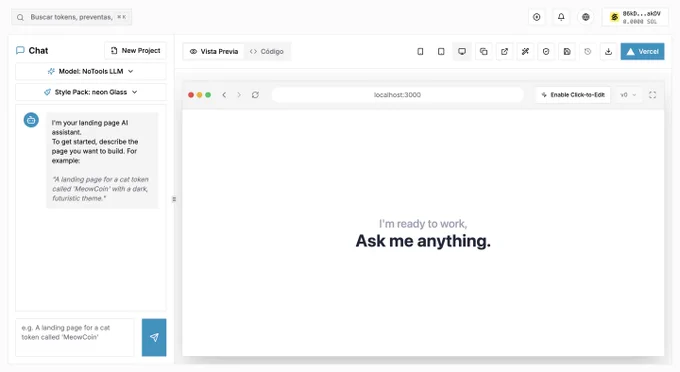The height and width of the screenshot is (372, 680).
Task: Click the magic wand icon in toolbar
Action: tap(525, 52)
